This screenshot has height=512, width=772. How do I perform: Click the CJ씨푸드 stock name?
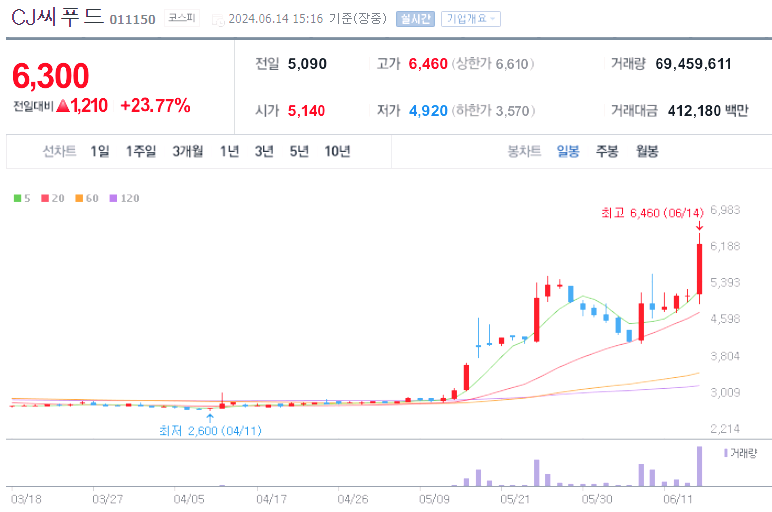pos(57,17)
